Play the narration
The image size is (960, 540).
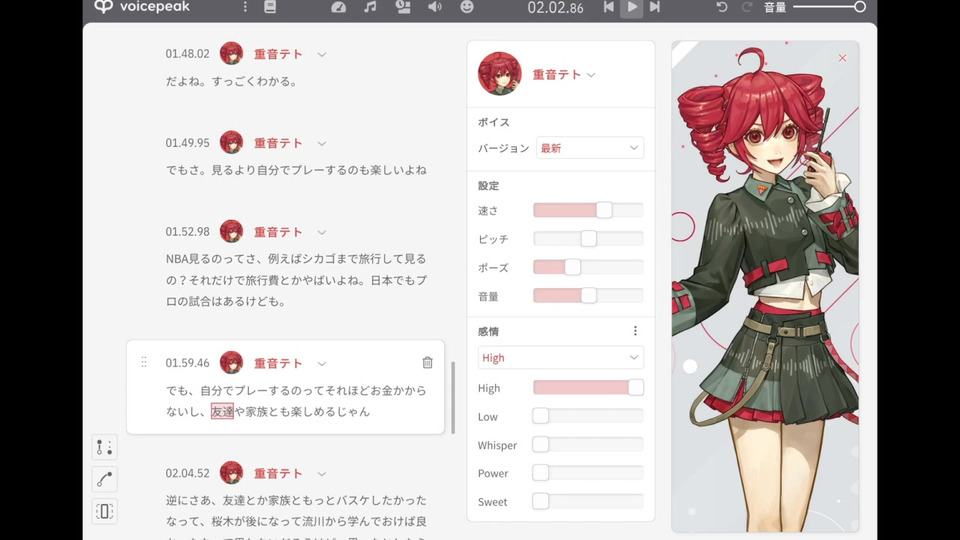pyautogui.click(x=632, y=7)
